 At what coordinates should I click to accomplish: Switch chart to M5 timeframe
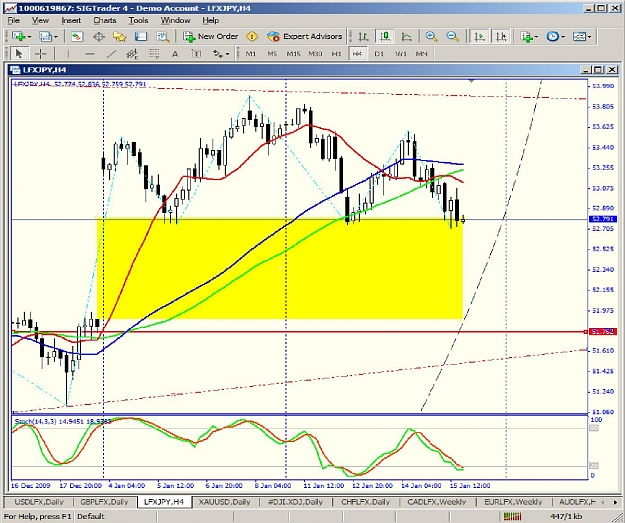(272, 53)
